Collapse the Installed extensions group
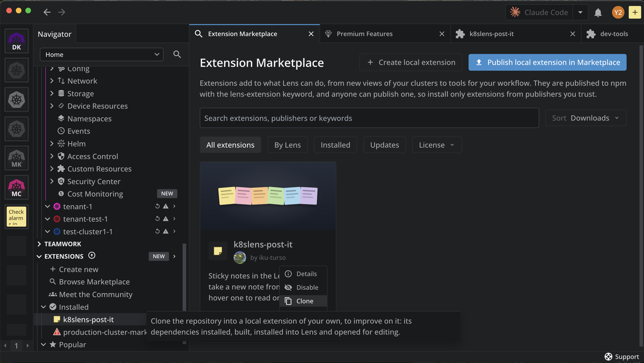Image resolution: width=644 pixels, height=363 pixels. tap(43, 307)
